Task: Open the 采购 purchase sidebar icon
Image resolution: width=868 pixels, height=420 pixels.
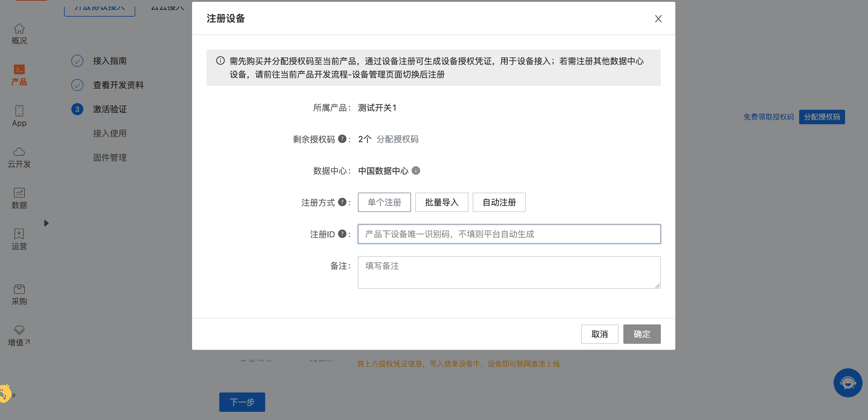Action: (x=19, y=295)
